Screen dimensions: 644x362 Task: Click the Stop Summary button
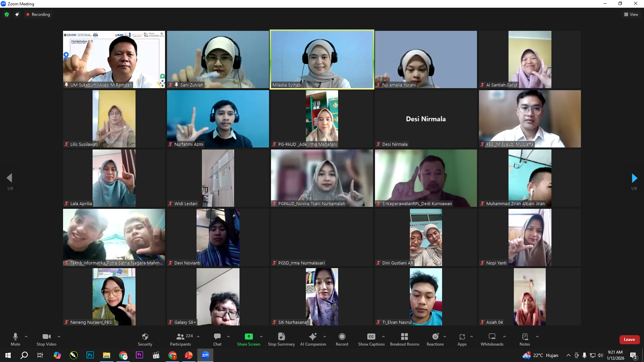tap(281, 337)
